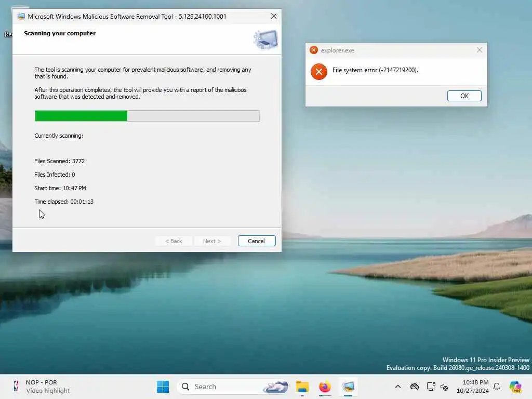This screenshot has width=532, height=399.
Task: Close the explorer.exe error dialog
Action: pyautogui.click(x=479, y=50)
